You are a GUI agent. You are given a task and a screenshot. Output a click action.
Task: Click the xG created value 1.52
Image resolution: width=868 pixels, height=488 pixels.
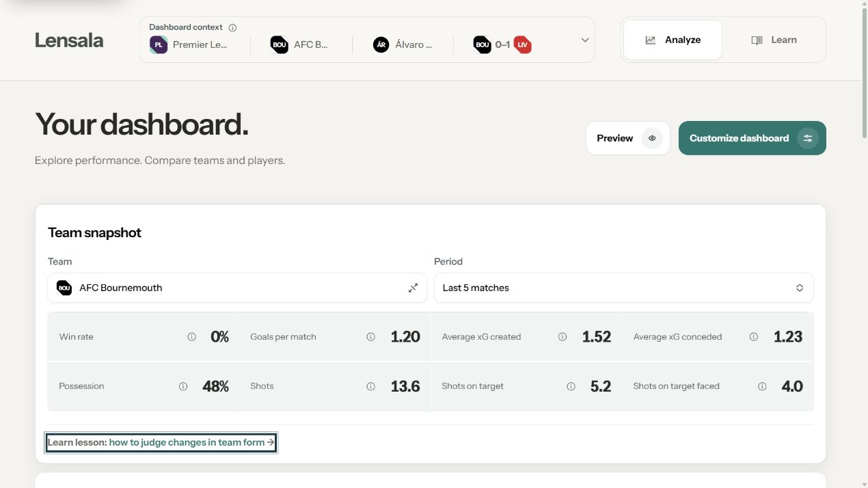coord(597,337)
